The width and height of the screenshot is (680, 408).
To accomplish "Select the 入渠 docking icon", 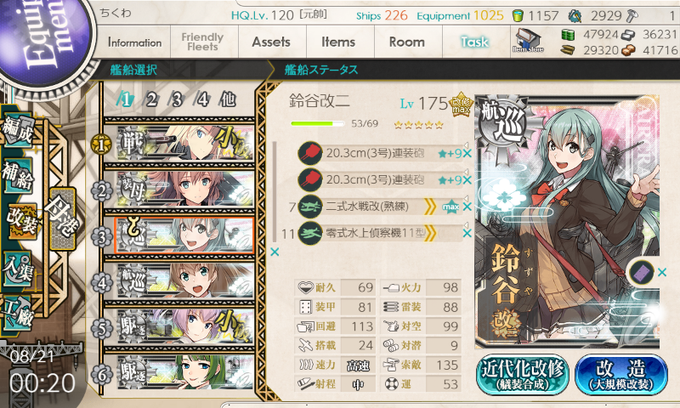I will coord(17,269).
